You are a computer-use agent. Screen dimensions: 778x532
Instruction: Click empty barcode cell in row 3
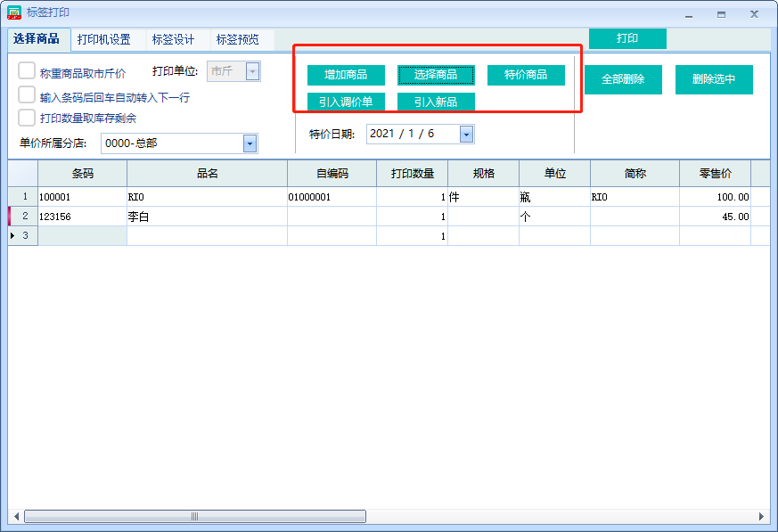coord(82,236)
